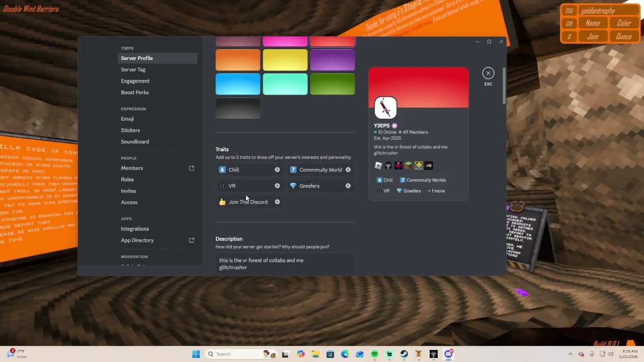Viewport: 644px width, 362px height.
Task: Click the Roblox game icon in preview
Action: [x=378, y=165]
